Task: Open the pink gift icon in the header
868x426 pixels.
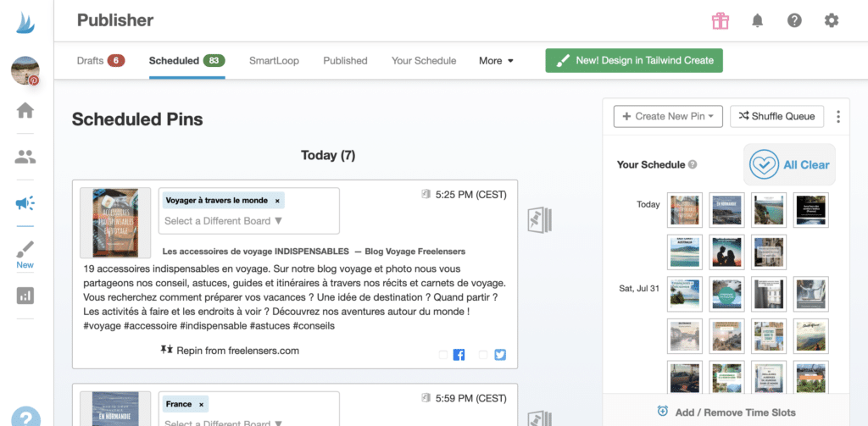Action: (721, 21)
